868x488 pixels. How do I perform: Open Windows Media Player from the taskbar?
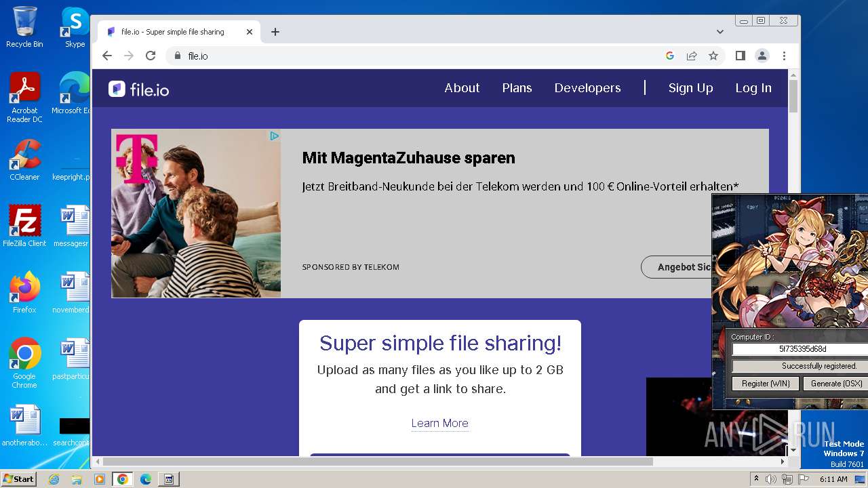pyautogui.click(x=100, y=479)
